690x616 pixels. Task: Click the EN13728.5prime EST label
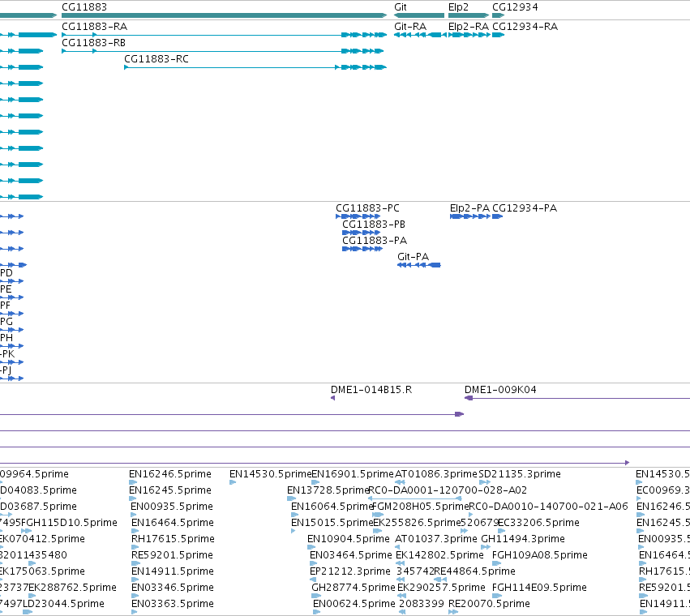coord(328,490)
